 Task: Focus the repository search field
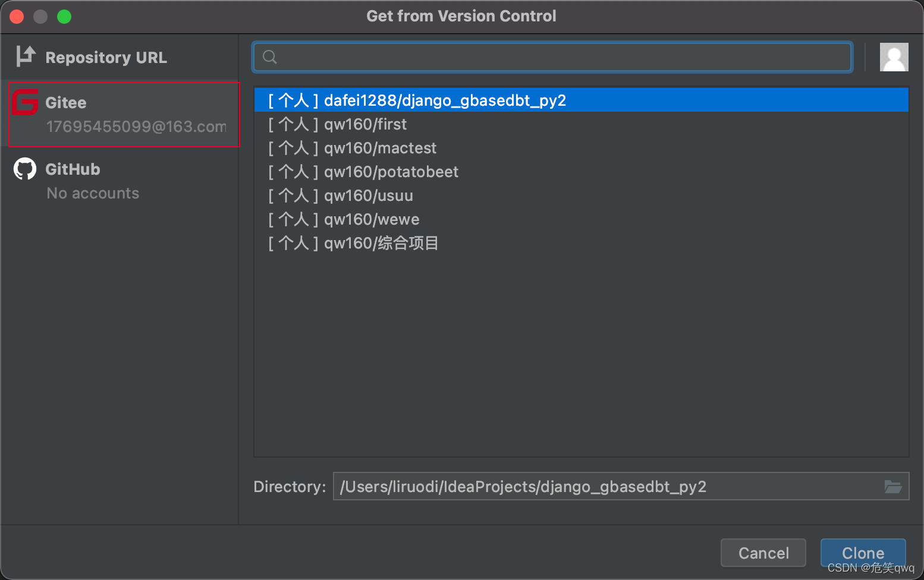553,57
